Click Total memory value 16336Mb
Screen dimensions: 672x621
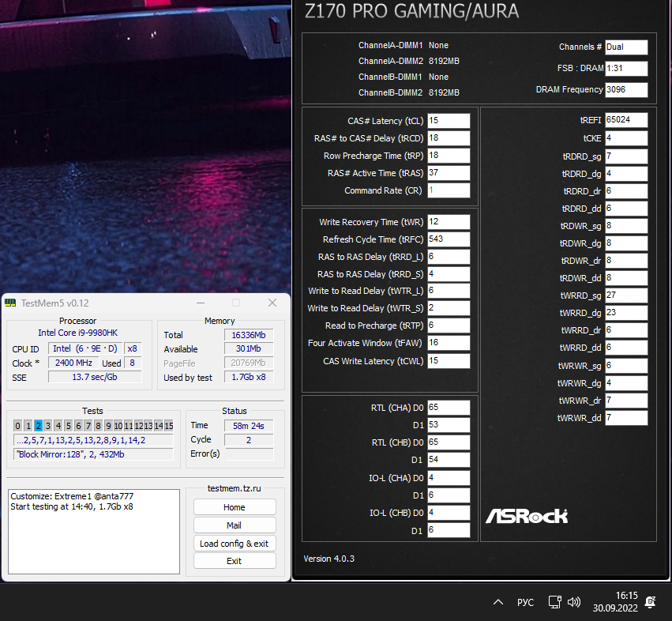point(249,335)
